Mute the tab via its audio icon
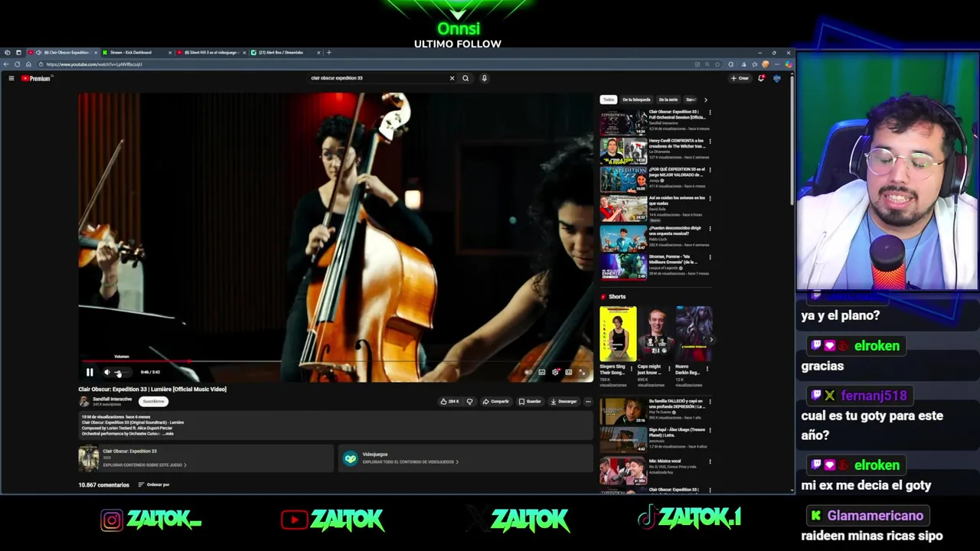The width and height of the screenshot is (980, 551). pos(39,53)
